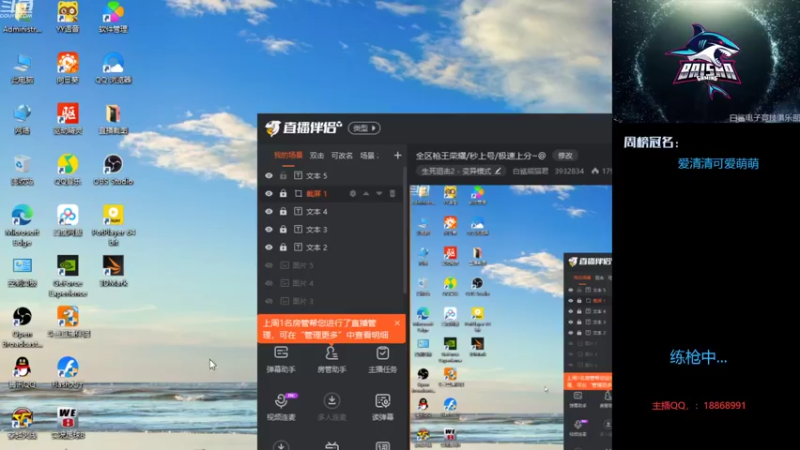Open PotPlayer 64 bit desktop shortcut

pyautogui.click(x=113, y=225)
